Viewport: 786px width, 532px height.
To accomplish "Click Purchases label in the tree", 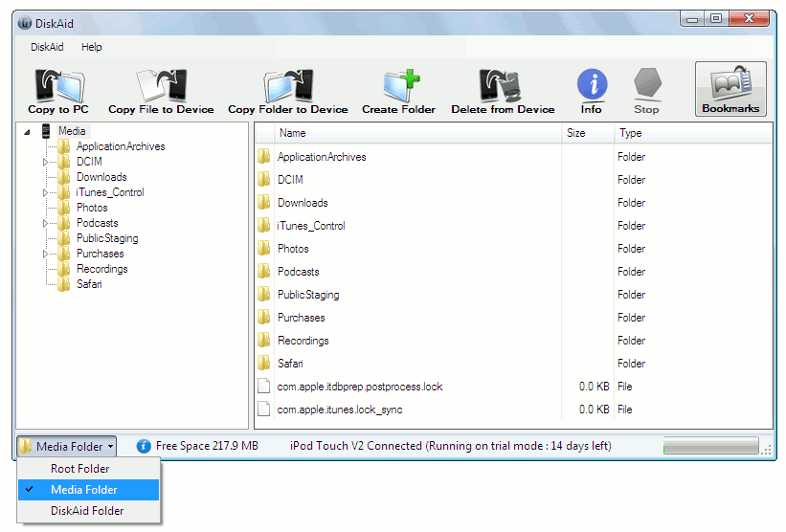I will pyautogui.click(x=100, y=254).
